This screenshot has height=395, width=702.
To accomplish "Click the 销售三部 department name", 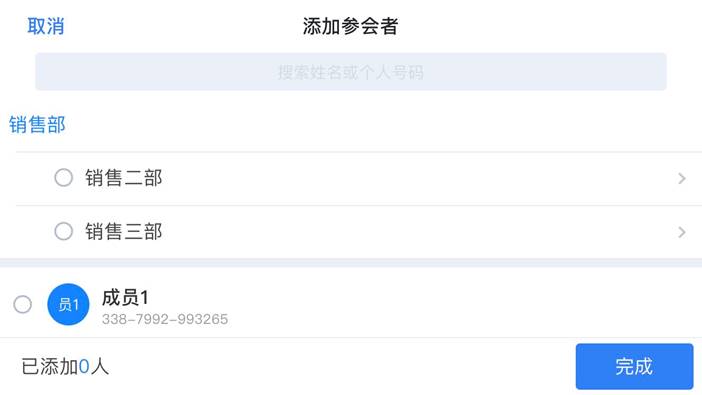I will coord(124,232).
